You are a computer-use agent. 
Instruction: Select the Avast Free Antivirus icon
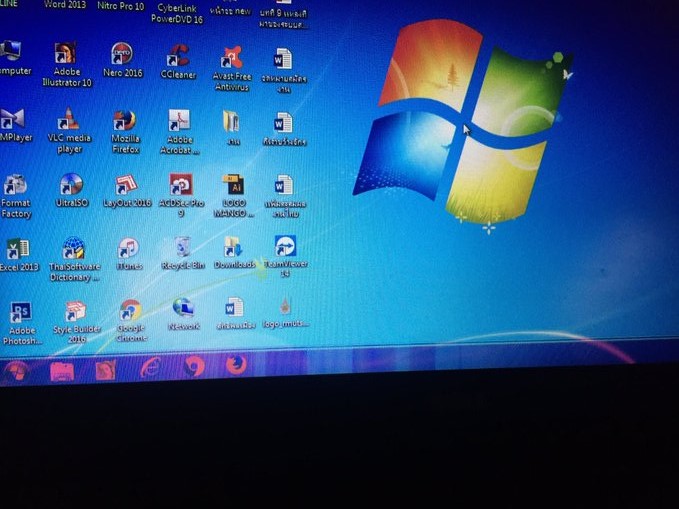(231, 57)
